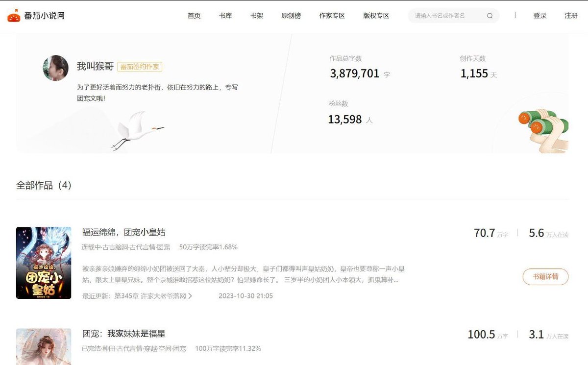
Task: Click the 书籍详情 button
Action: [x=545, y=276]
